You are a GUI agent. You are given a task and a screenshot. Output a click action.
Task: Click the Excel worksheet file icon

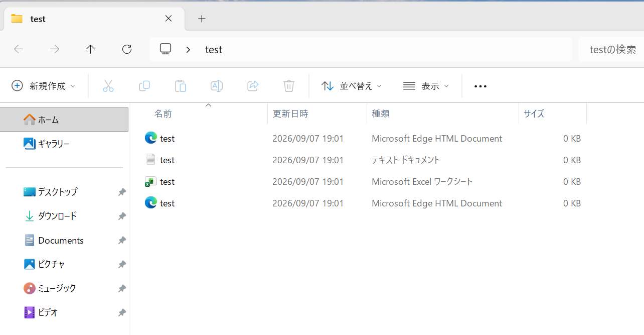(150, 181)
